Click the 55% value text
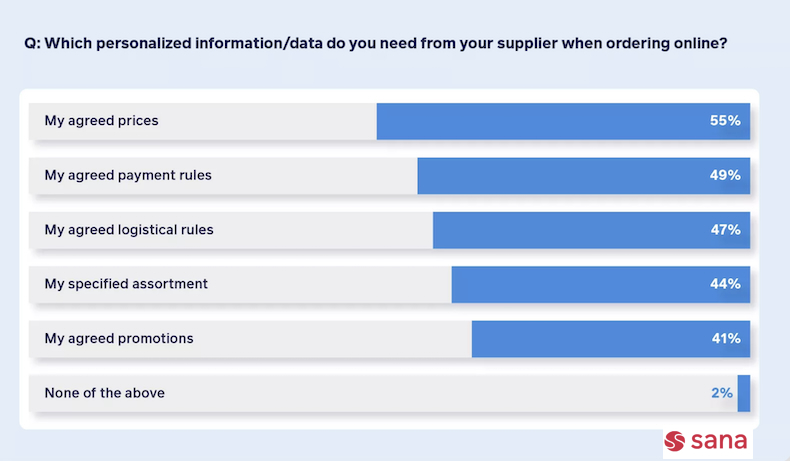 (725, 120)
